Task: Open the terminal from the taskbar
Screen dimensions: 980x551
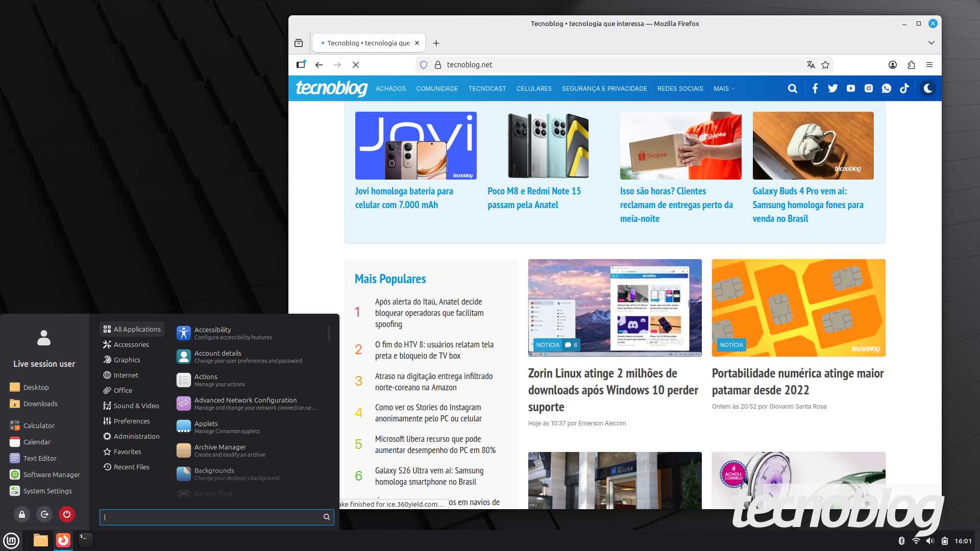Action: 85,540
